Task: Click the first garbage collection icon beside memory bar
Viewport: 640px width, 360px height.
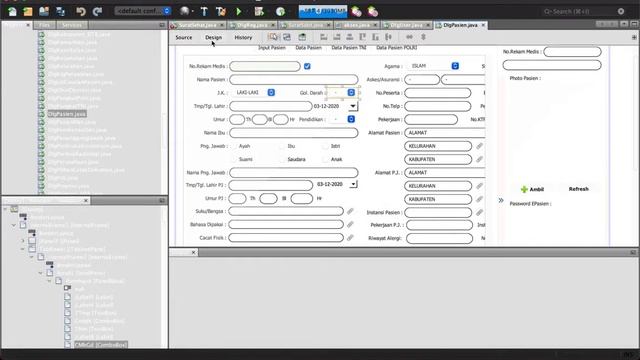Action: tap(356, 11)
